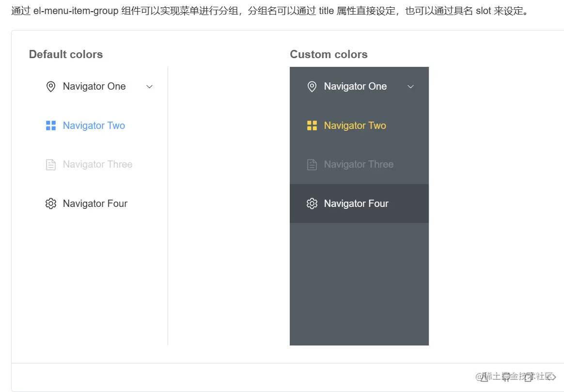Click the gear icon in Default colors menu
The height and width of the screenshot is (392, 564).
[x=51, y=204]
